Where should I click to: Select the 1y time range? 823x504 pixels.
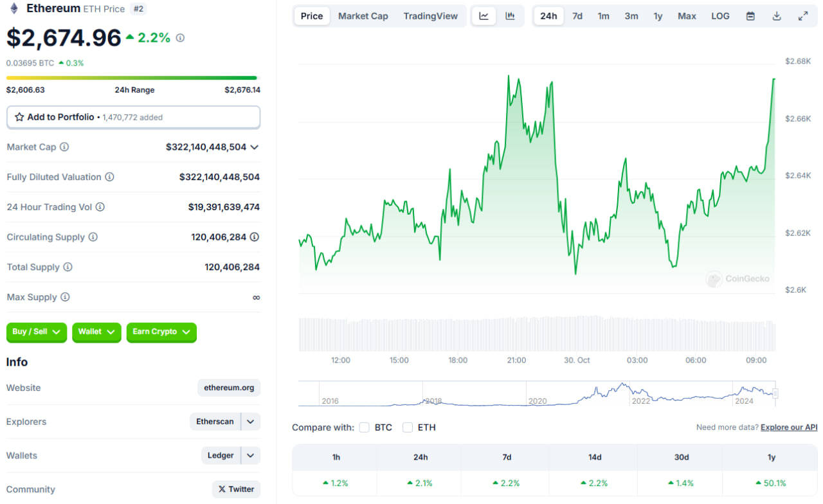point(658,16)
